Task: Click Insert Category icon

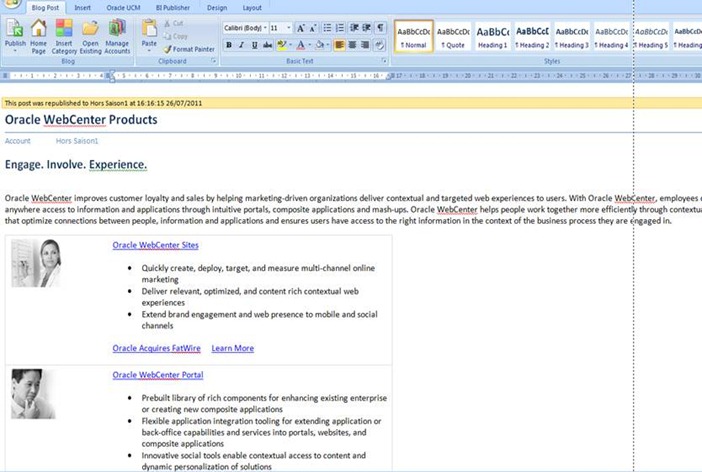Action: coord(64,29)
